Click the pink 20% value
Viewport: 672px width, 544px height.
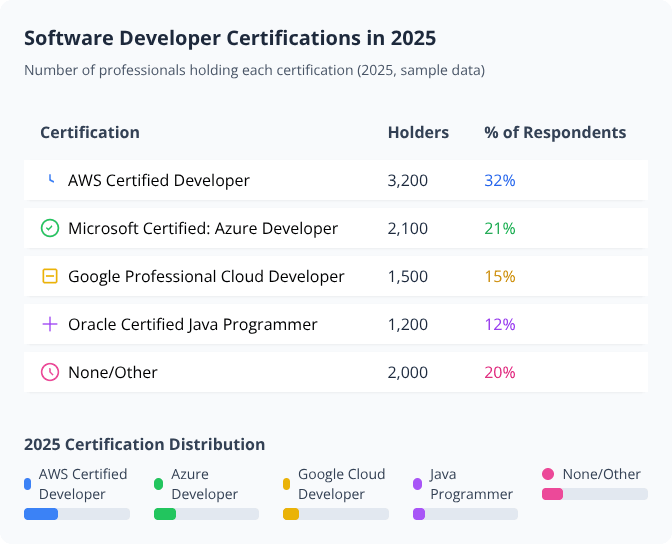[500, 373]
